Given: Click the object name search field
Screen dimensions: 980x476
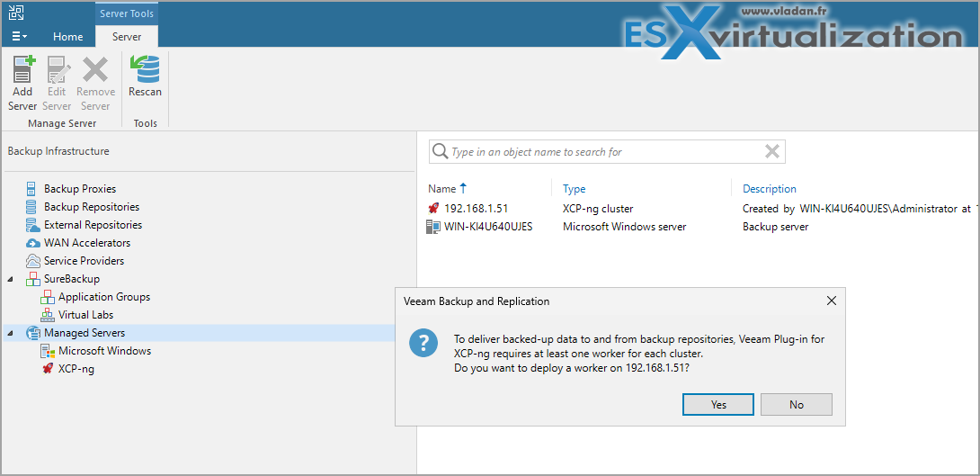Looking at the screenshot, I should pos(602,152).
